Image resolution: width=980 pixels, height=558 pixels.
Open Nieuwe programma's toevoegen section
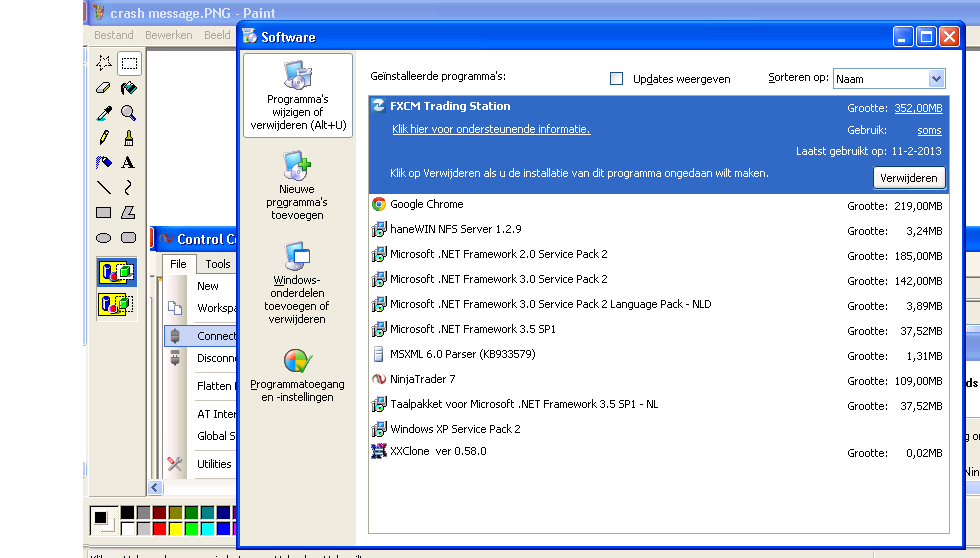click(x=298, y=186)
